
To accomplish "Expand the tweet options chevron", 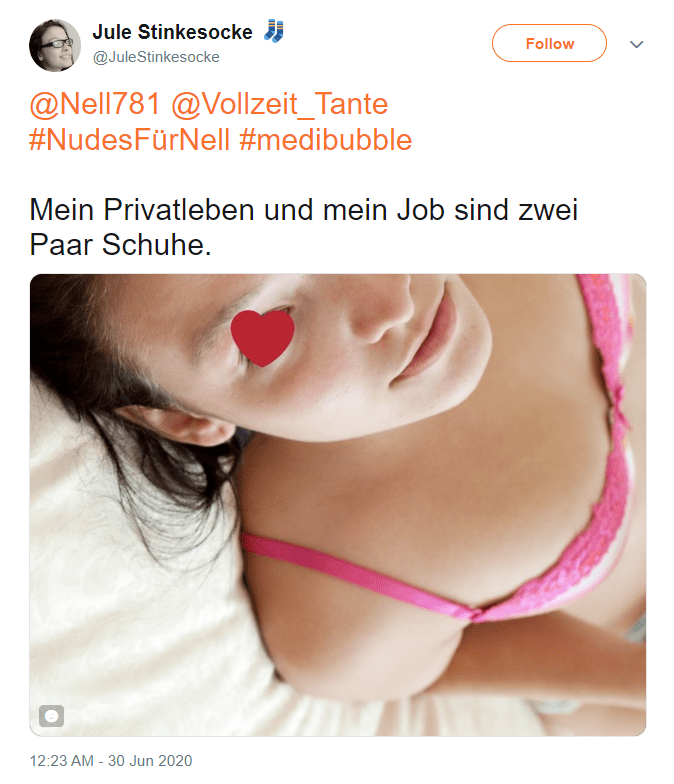I will point(636,44).
